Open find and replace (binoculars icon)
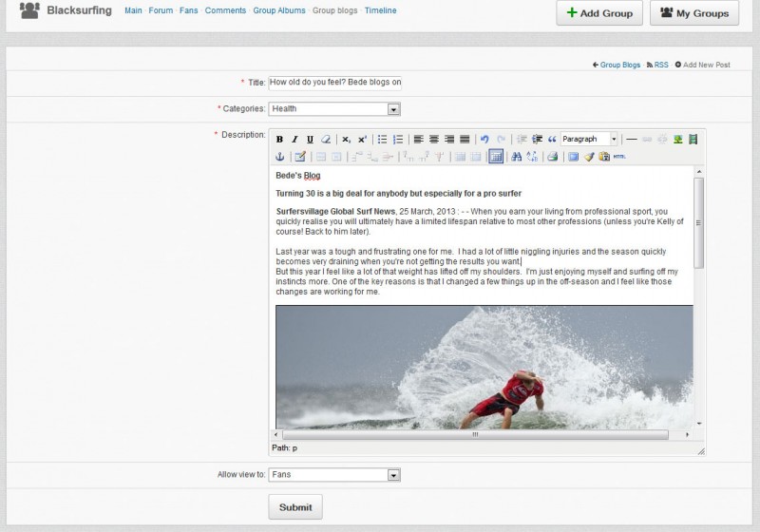 (516, 157)
